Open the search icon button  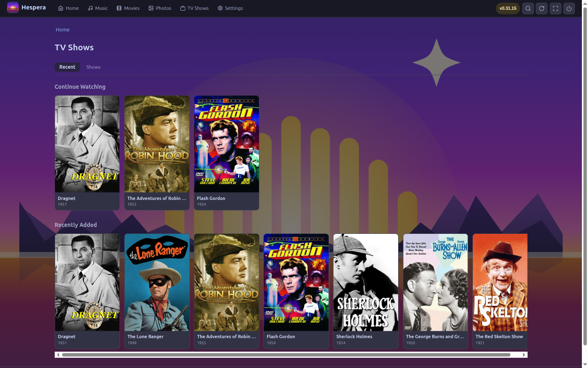[528, 8]
